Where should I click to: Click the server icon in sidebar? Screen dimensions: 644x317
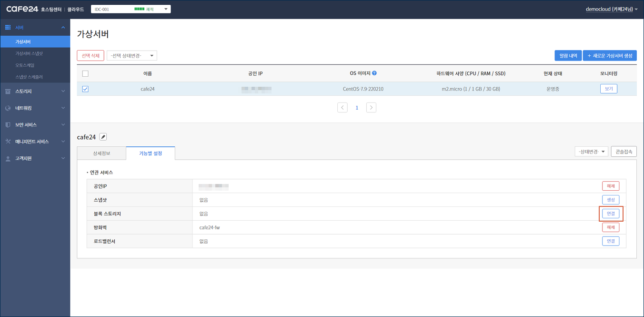[8, 28]
